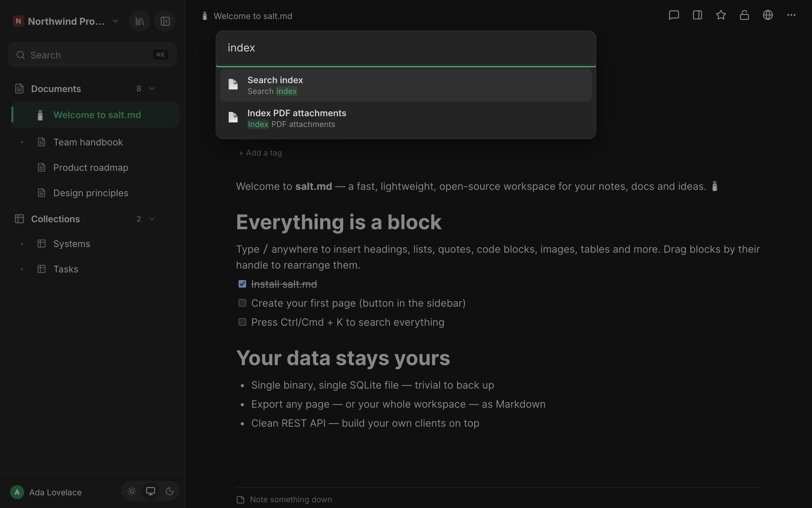The height and width of the screenshot is (508, 812).
Task: Star this page as favorite
Action: [x=721, y=15]
